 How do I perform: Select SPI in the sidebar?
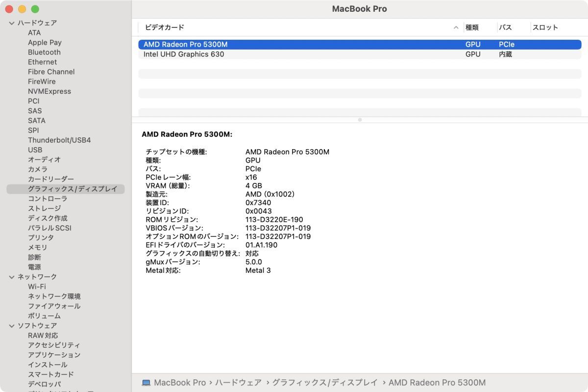tap(33, 131)
